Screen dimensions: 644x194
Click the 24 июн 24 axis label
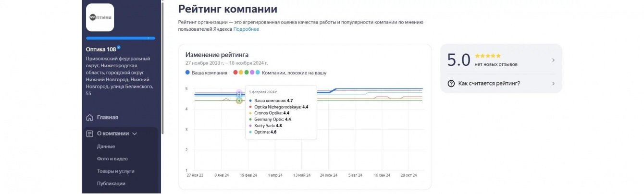pos(328,175)
